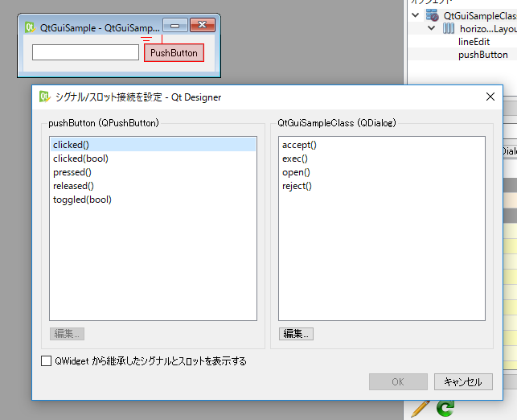Minimize the QtGuiSample form window
The width and height of the screenshot is (517, 420).
[x=175, y=25]
